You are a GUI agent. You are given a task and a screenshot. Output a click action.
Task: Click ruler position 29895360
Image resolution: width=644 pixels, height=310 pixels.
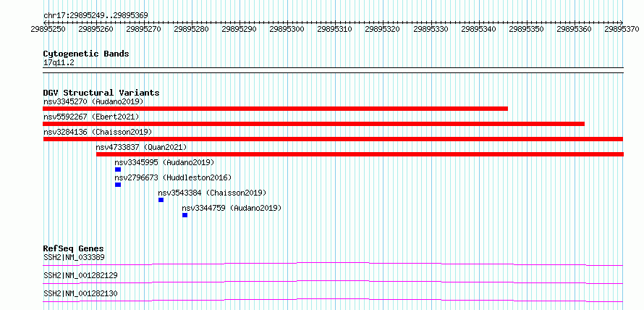[x=575, y=29]
